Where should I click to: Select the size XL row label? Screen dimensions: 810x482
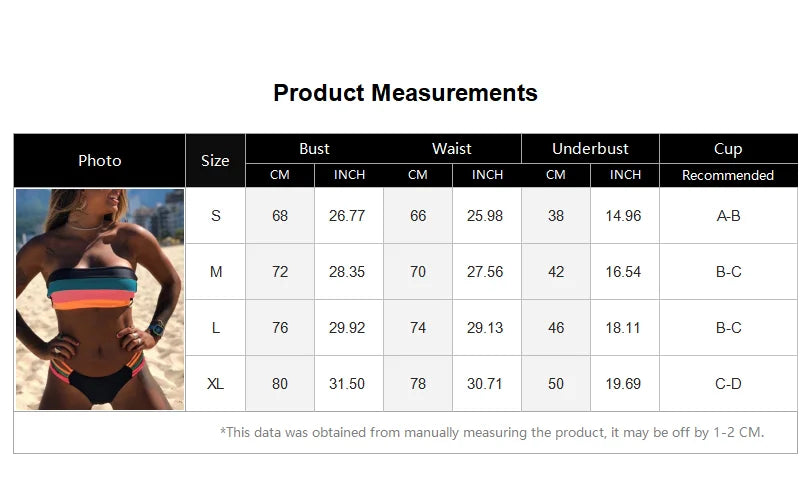pos(215,383)
